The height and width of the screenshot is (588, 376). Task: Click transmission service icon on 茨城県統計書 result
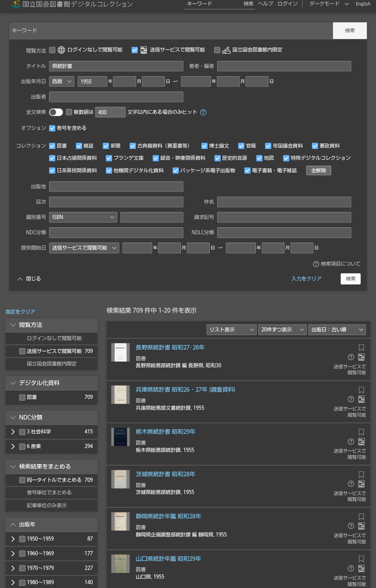coord(361,484)
